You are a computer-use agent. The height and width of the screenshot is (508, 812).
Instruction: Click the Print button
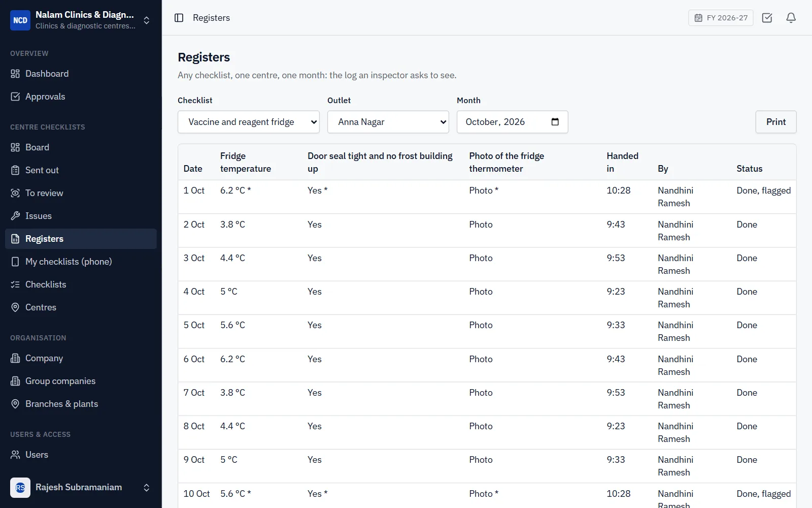click(776, 122)
